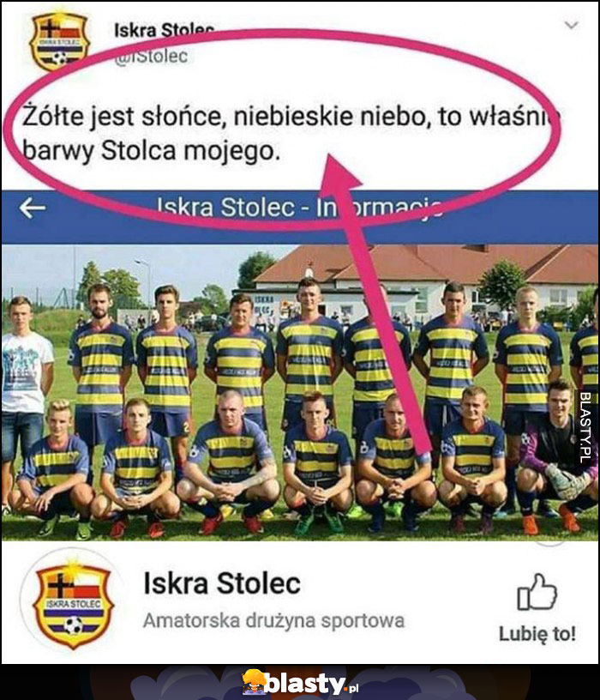Click Amatorska drużyna sportowa category text

[x=273, y=620]
